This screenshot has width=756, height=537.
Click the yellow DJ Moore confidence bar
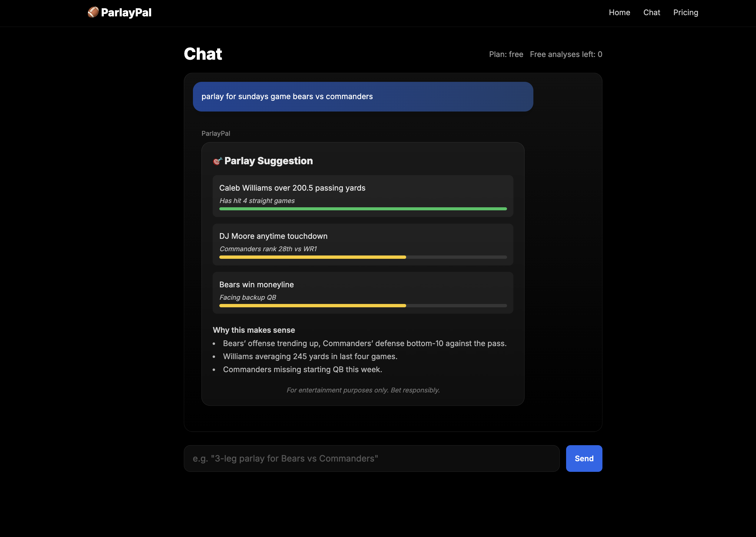click(x=312, y=257)
